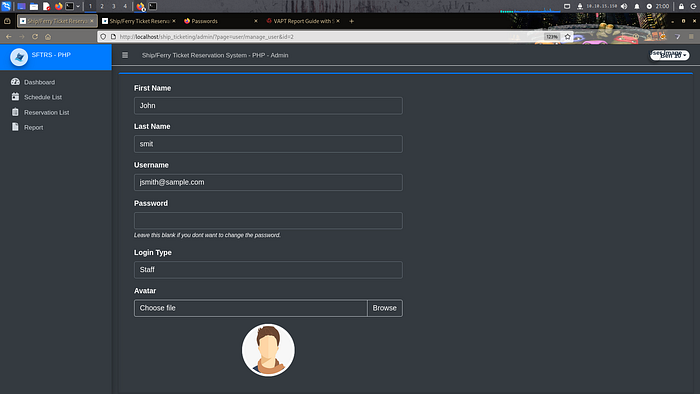Click the show desktop taskbar icon
Screen dimensions: 700x394
coord(21,6)
